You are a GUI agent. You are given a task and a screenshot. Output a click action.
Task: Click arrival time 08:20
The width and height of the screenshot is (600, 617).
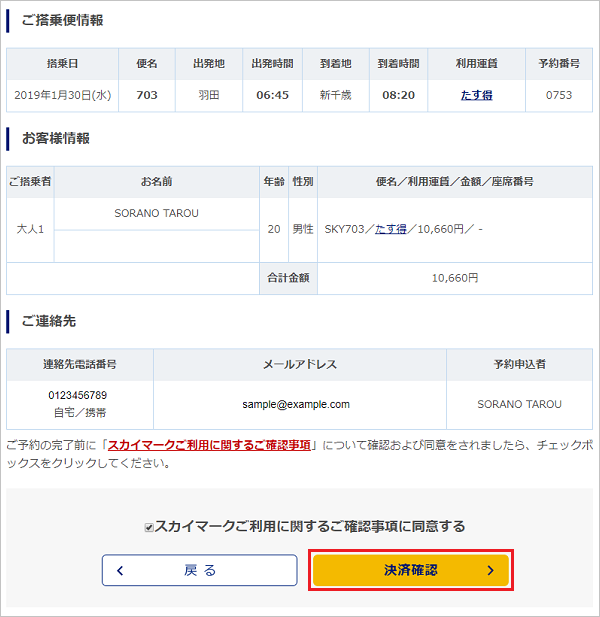tap(398, 96)
